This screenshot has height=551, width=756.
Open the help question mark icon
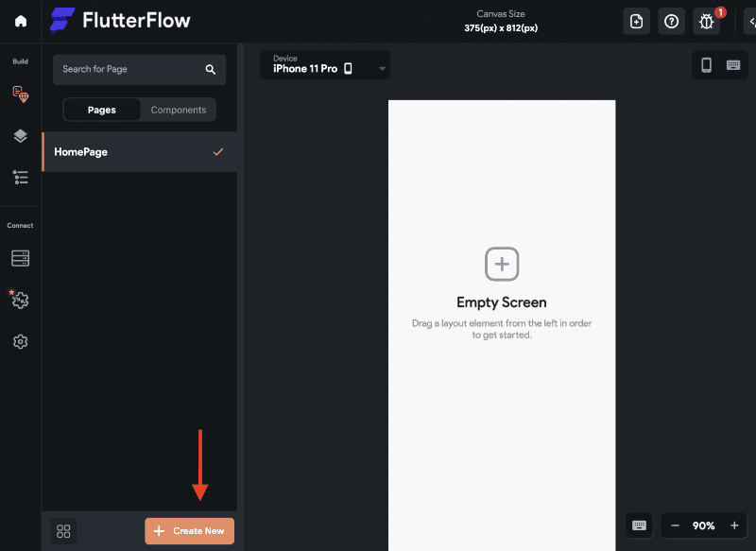tap(671, 21)
